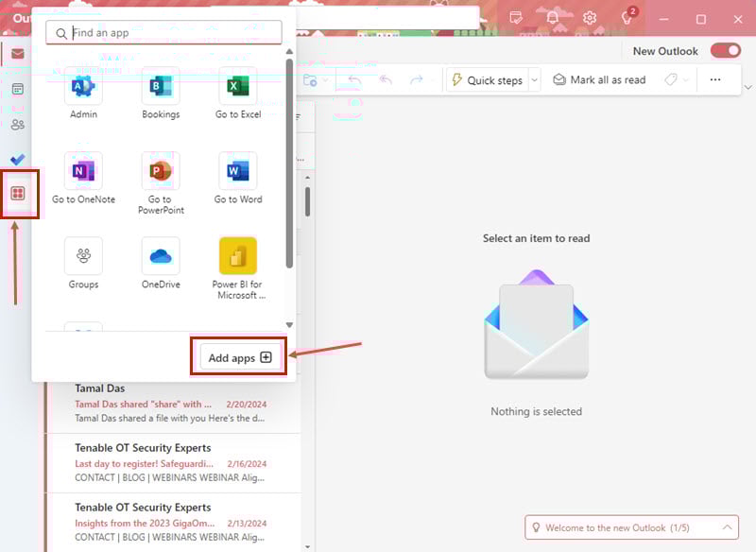Click the 2/20/2024 date on Tamal Das email
Viewport: 756px width, 552px height.
coord(247,404)
